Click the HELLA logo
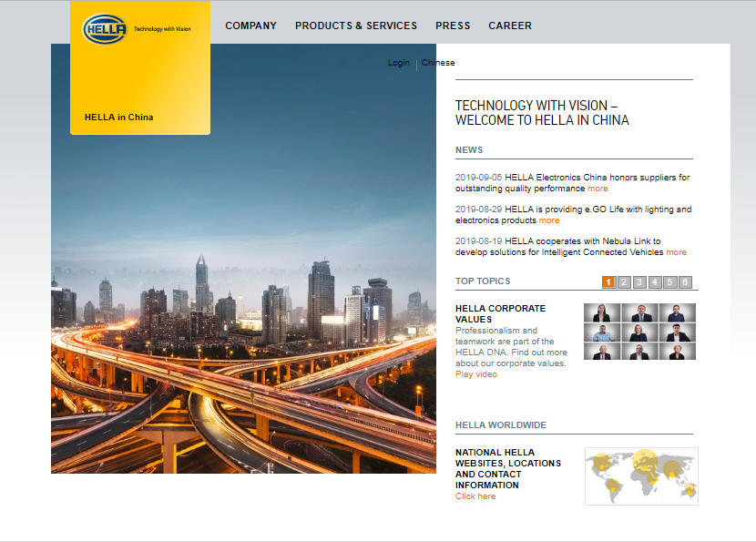Screen dimensions: 756x542 [x=105, y=29]
